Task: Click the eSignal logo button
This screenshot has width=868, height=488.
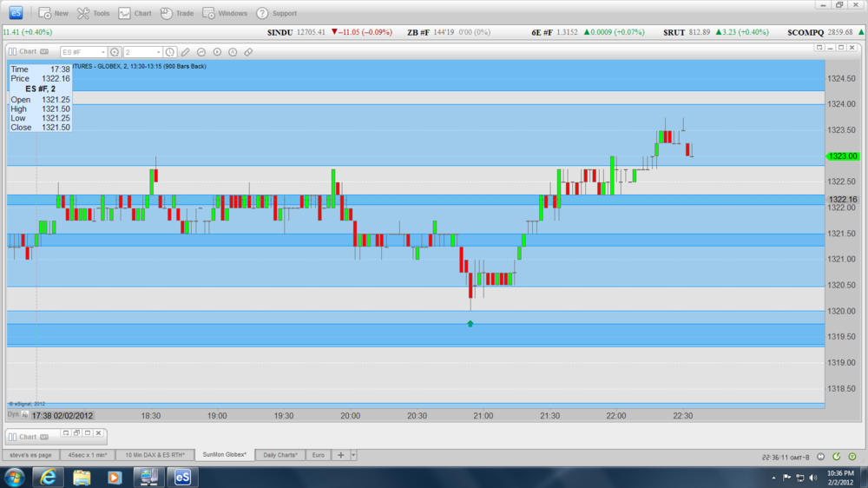Action: click(x=16, y=13)
